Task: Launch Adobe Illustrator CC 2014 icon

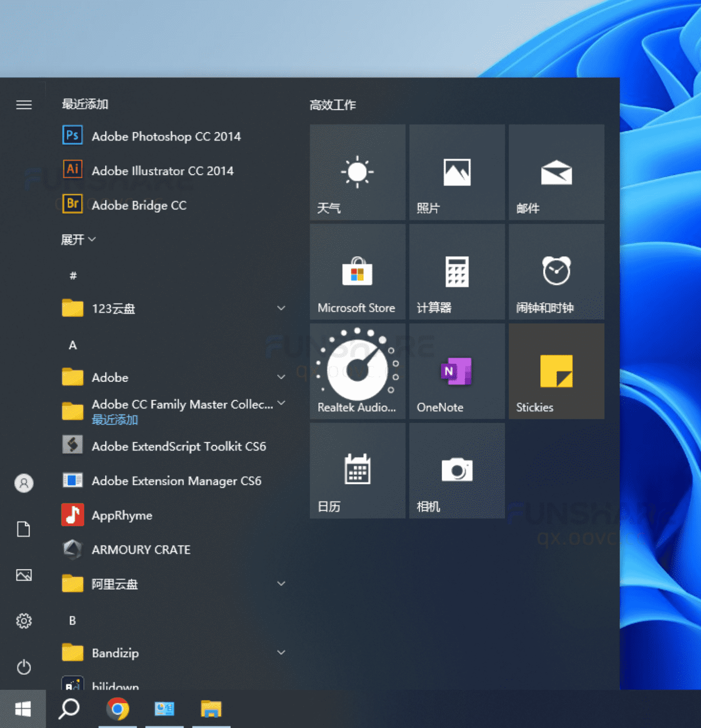Action: tap(72, 170)
